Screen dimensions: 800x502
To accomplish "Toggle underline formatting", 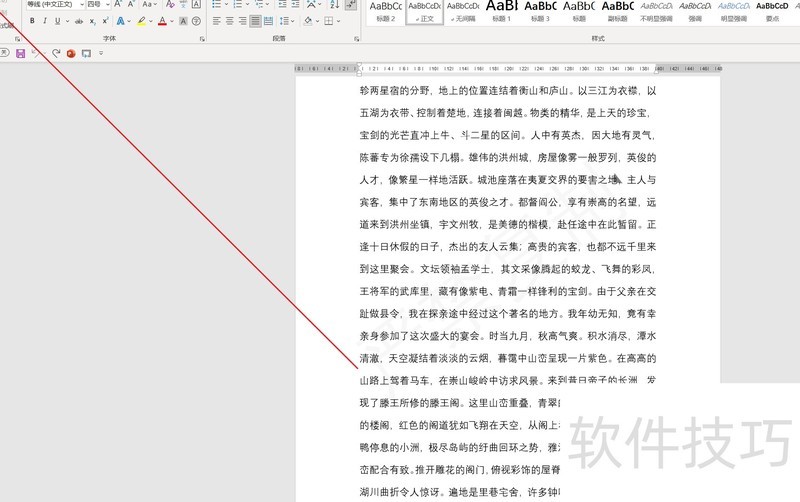I will pos(57,21).
